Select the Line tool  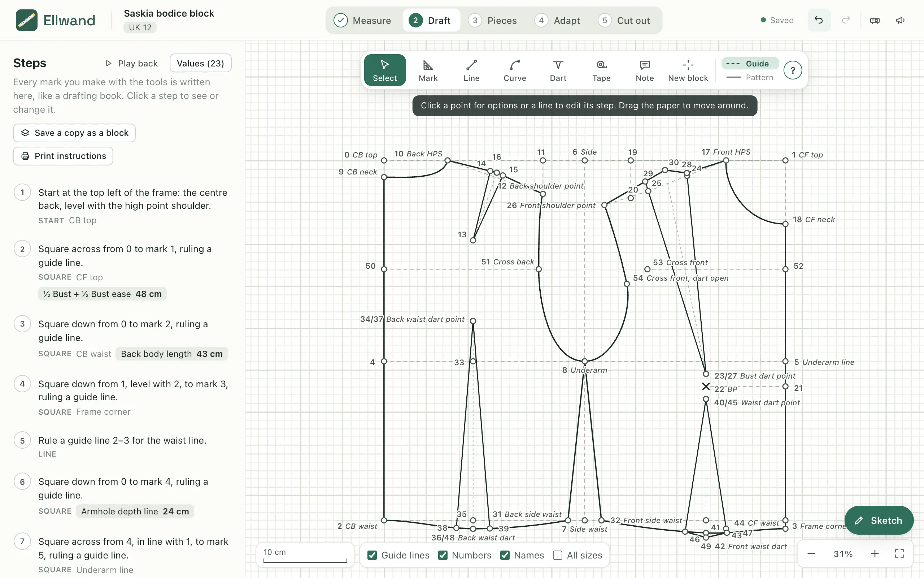click(471, 70)
